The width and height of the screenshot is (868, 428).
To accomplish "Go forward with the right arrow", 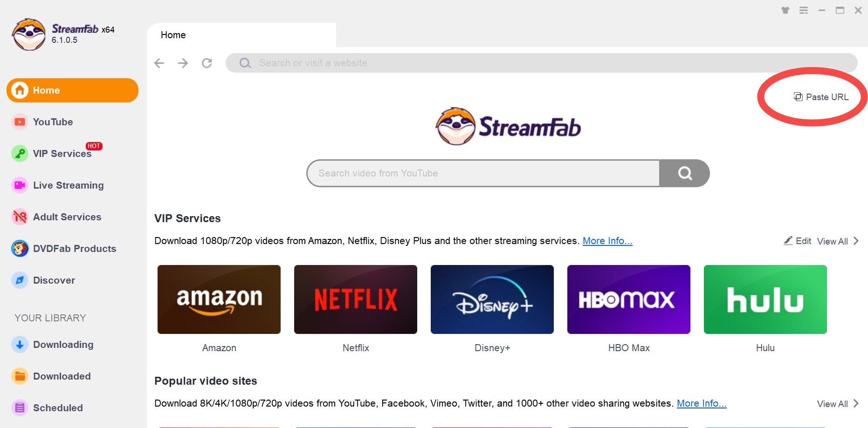I will [183, 63].
